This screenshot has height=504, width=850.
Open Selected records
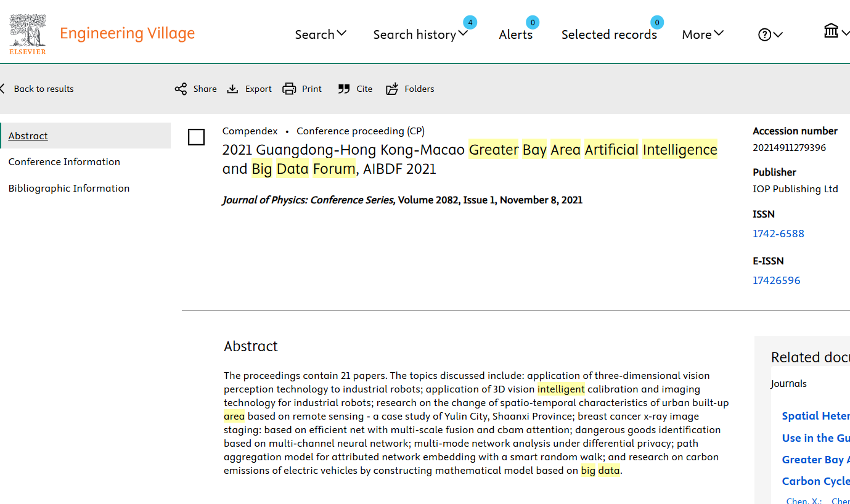[x=609, y=35]
